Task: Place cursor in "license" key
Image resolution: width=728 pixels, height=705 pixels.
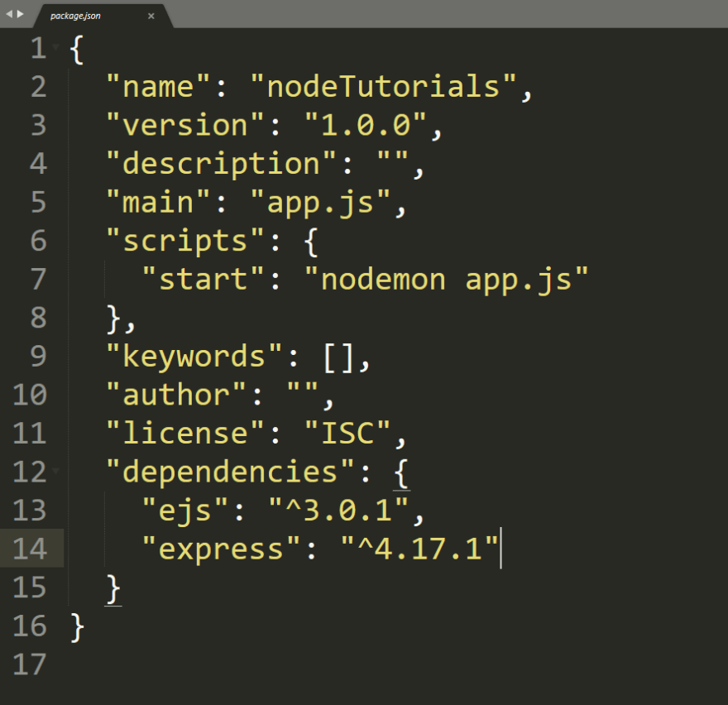Action: [184, 434]
